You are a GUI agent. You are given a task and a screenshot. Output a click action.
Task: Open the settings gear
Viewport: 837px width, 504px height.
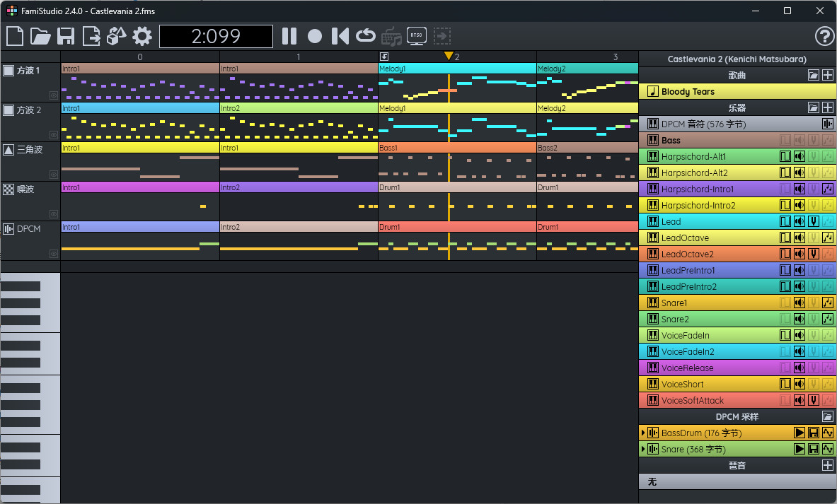click(x=142, y=36)
